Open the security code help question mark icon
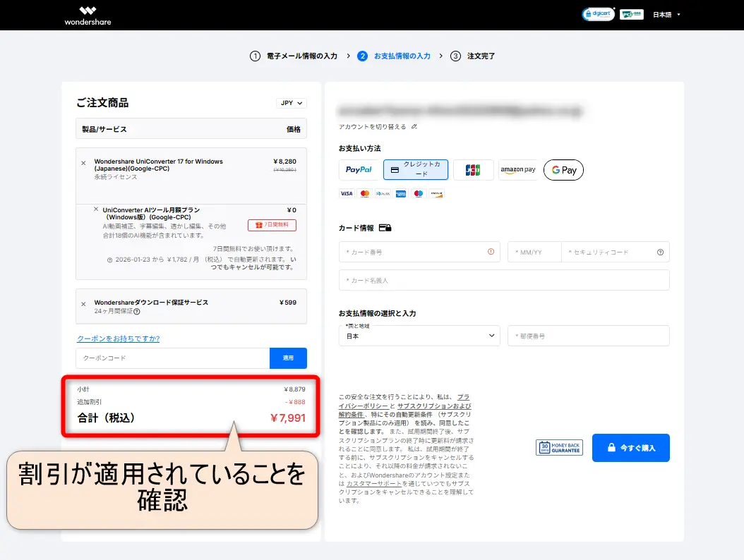The height and width of the screenshot is (560, 744). pos(659,252)
